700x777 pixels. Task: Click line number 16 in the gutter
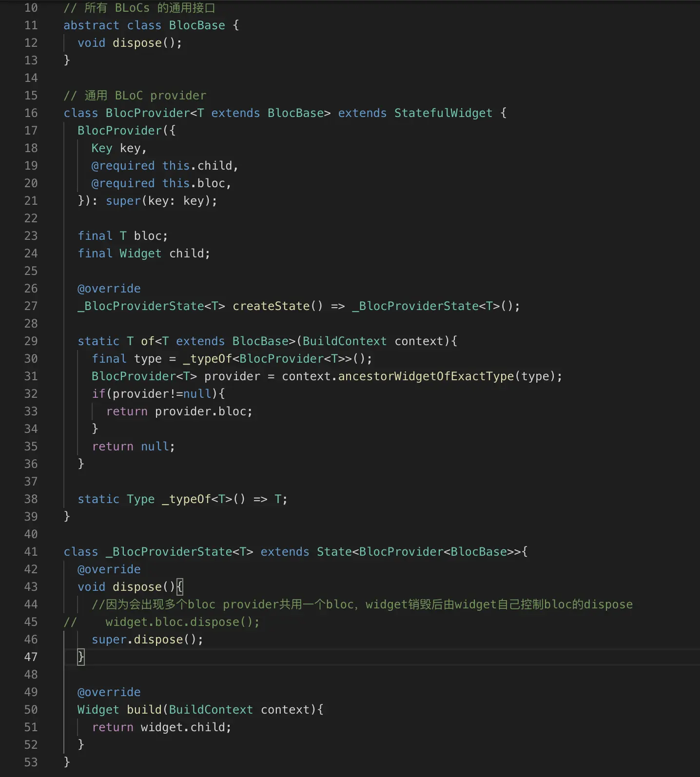31,113
